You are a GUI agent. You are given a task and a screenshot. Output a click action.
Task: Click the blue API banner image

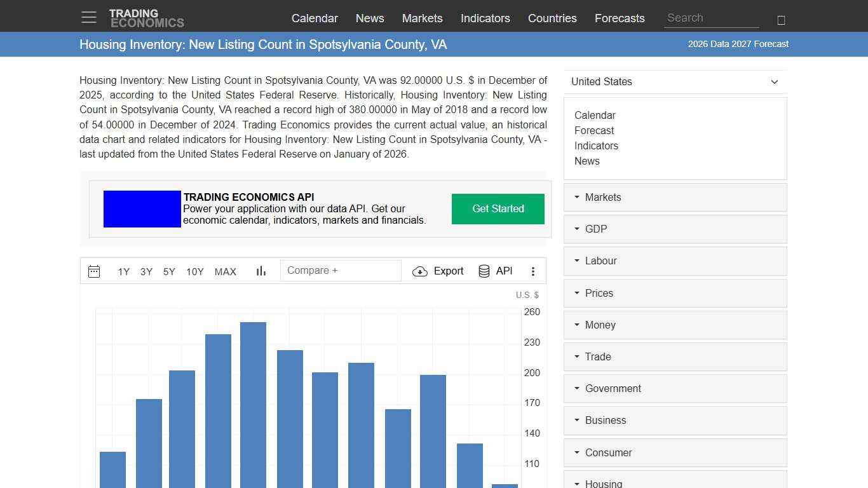[x=142, y=208]
